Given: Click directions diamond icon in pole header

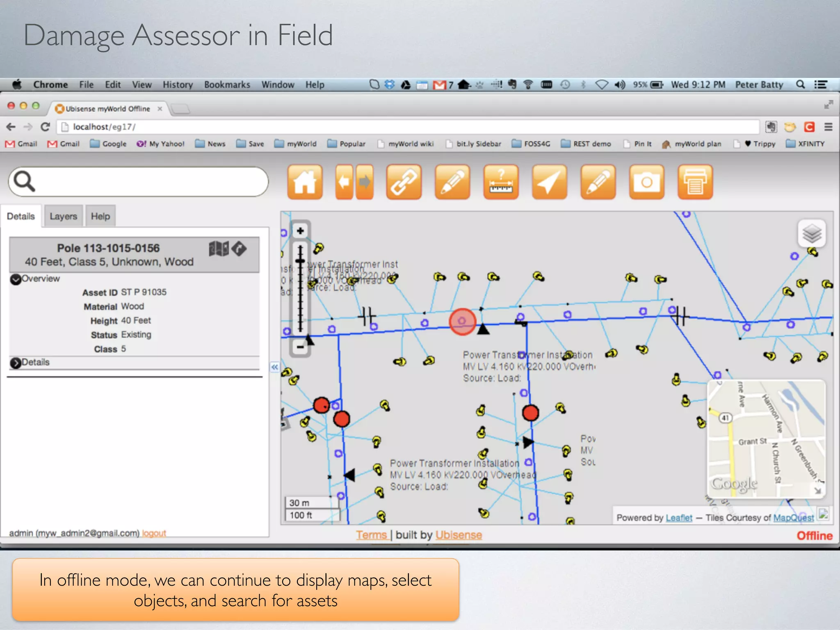Looking at the screenshot, I should [239, 248].
